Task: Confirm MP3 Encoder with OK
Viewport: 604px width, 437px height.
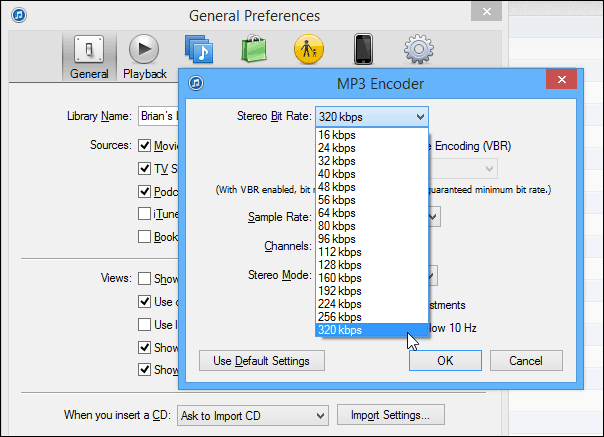Action: 445,361
